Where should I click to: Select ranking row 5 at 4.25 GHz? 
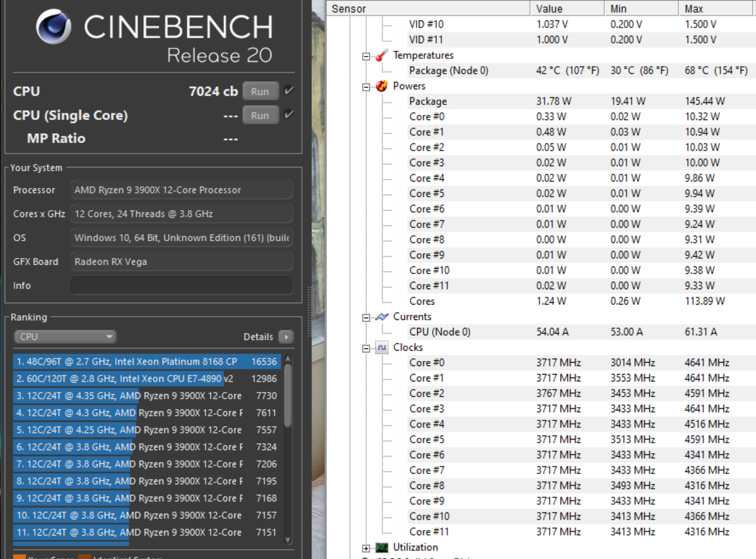pos(147,430)
